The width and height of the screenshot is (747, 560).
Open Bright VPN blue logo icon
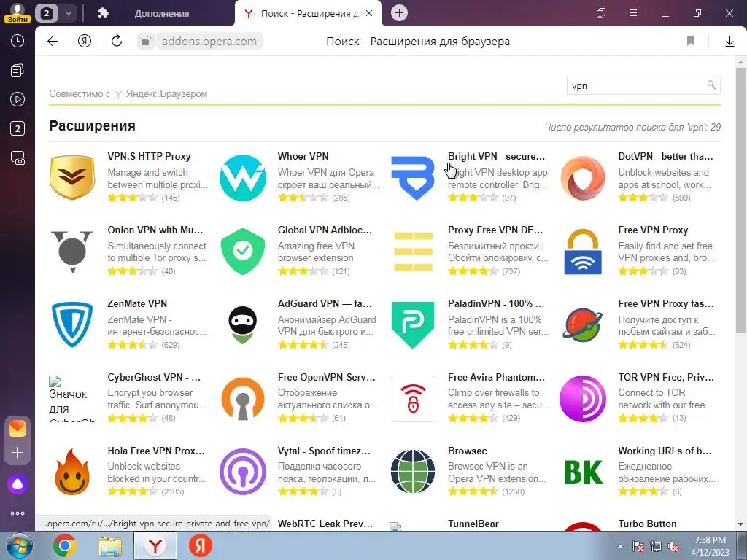tap(413, 177)
